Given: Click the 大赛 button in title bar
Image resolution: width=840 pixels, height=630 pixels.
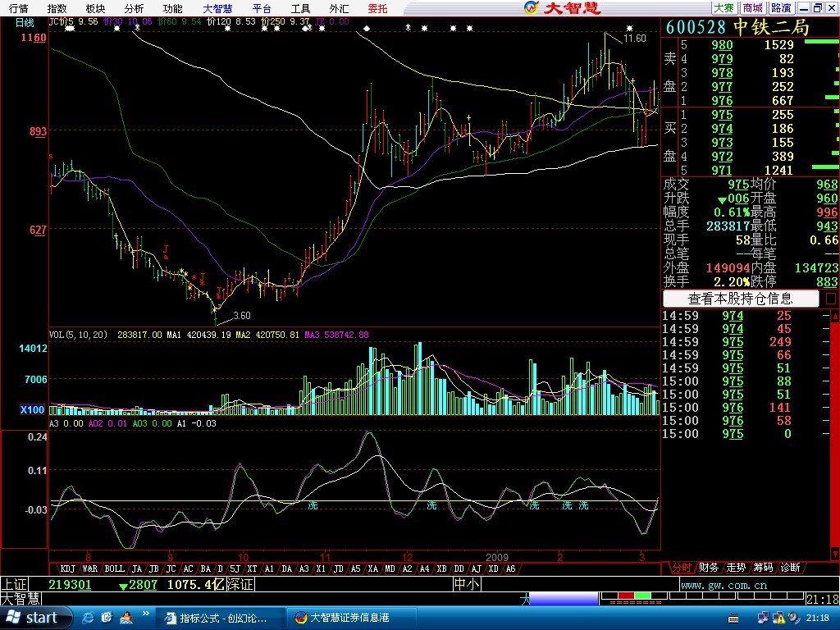Looking at the screenshot, I should [724, 7].
